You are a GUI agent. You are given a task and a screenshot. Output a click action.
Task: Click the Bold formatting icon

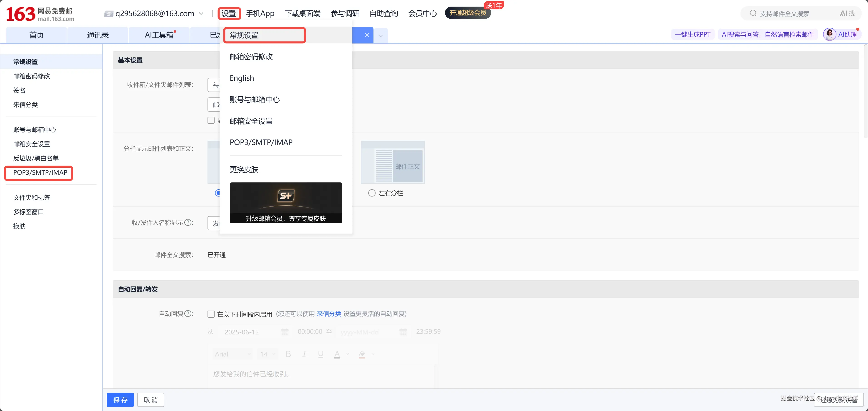[288, 354]
